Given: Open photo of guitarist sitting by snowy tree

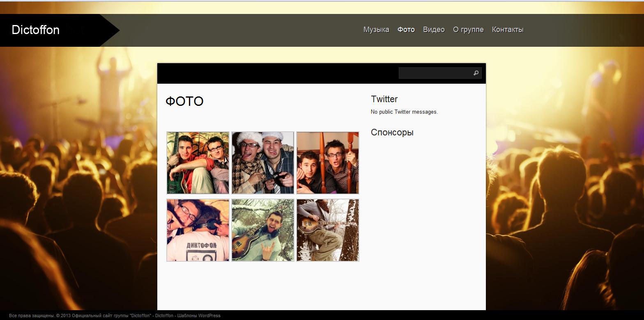Looking at the screenshot, I should pyautogui.click(x=328, y=230).
